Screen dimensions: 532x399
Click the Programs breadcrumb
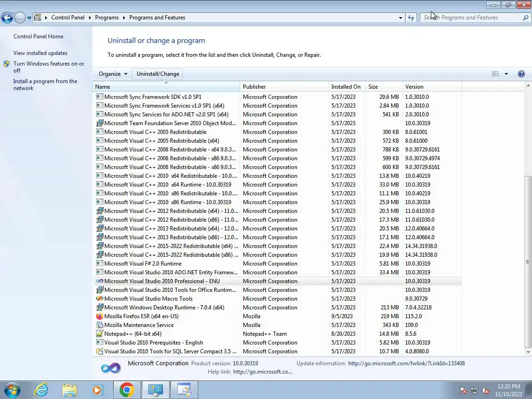click(107, 17)
